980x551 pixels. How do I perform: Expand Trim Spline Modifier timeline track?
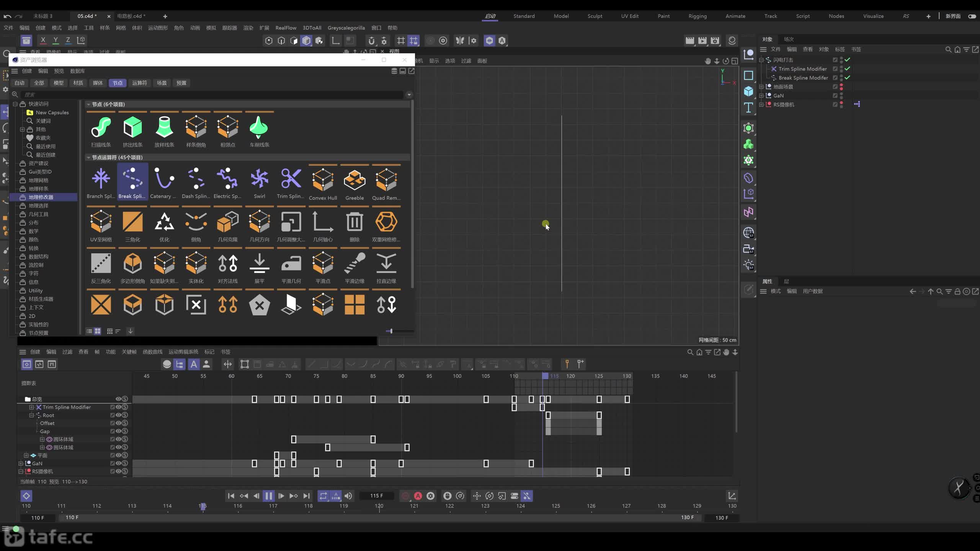pos(31,407)
